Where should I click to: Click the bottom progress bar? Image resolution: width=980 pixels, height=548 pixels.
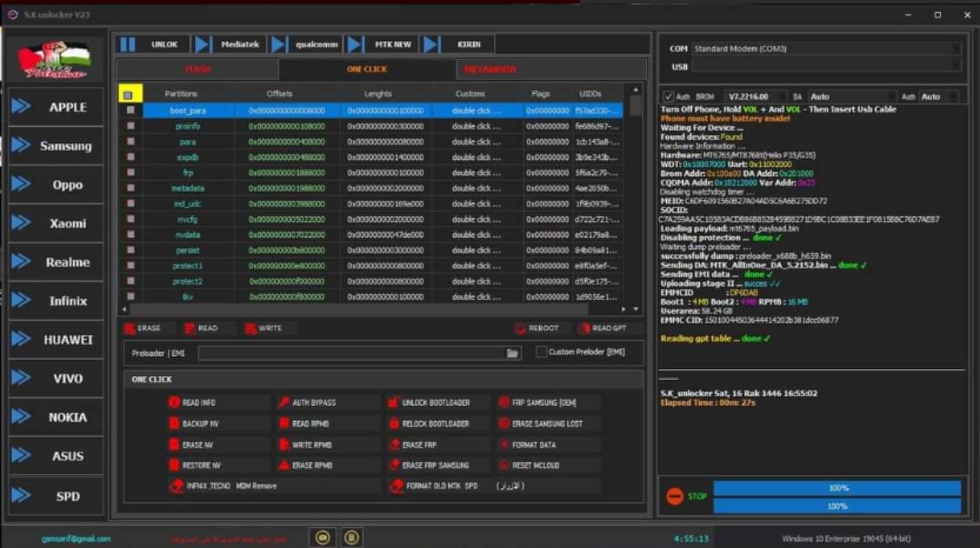pyautogui.click(x=837, y=506)
